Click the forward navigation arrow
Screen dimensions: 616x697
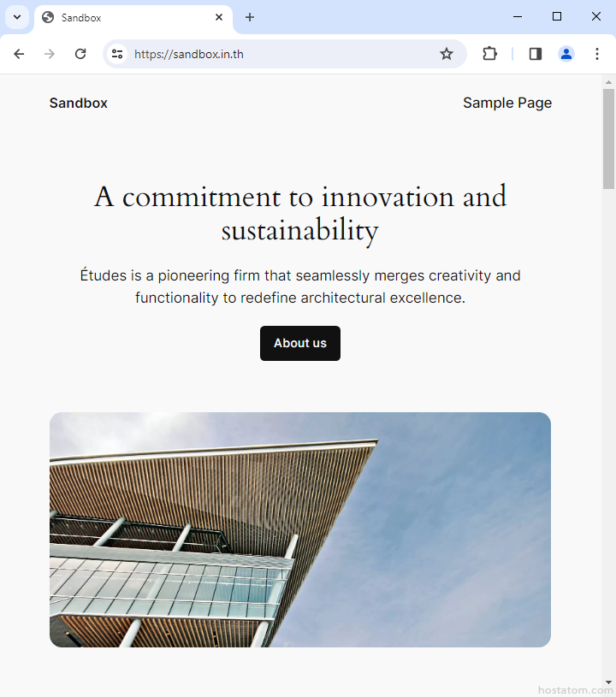[50, 54]
